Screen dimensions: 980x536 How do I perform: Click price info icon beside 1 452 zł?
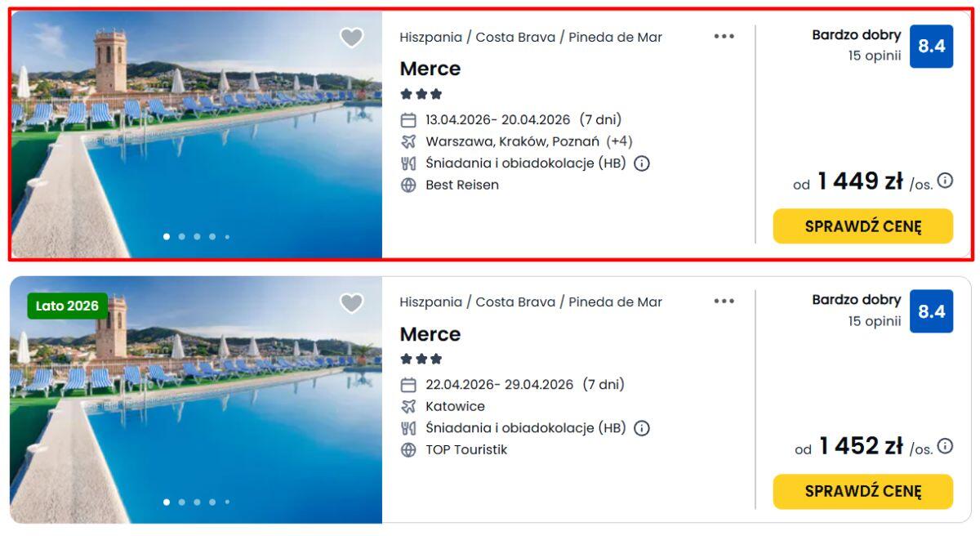(x=945, y=446)
